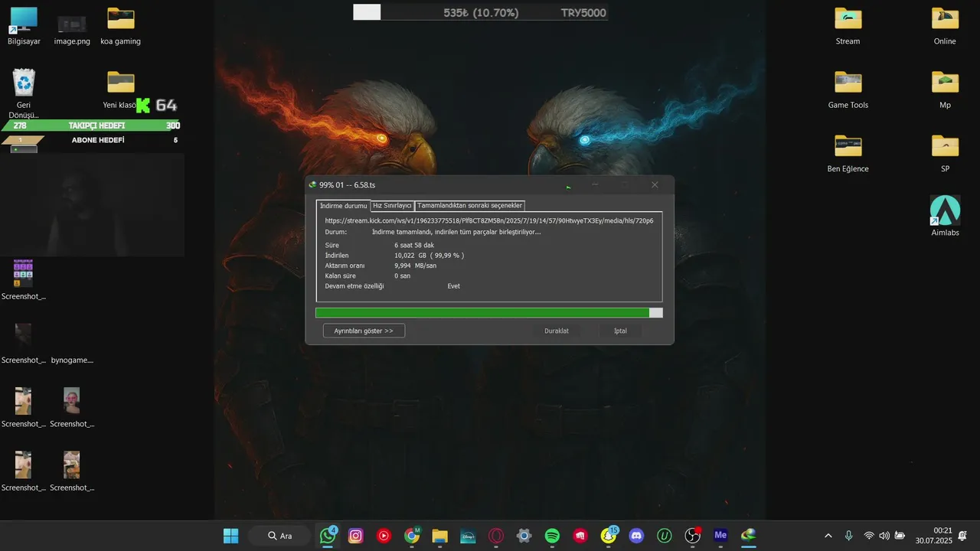980x551 pixels.
Task: Click the stream.kick.com download URL text
Action: click(488, 220)
